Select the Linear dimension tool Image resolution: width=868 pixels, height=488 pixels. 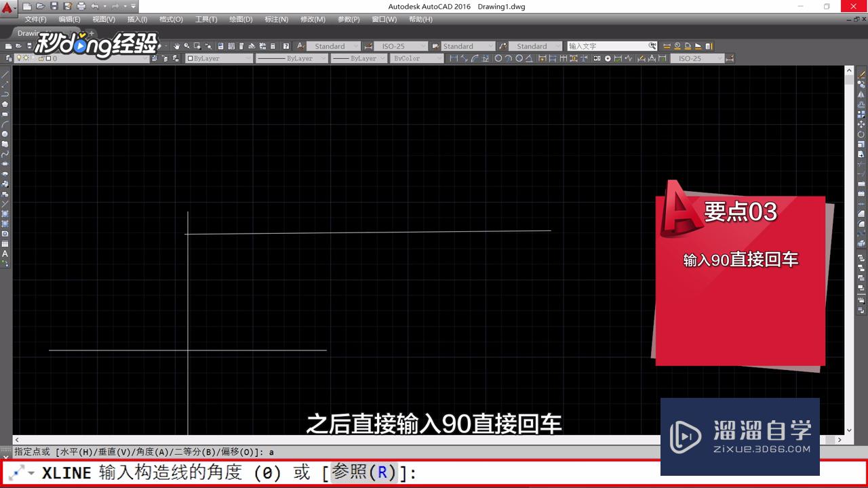click(454, 58)
